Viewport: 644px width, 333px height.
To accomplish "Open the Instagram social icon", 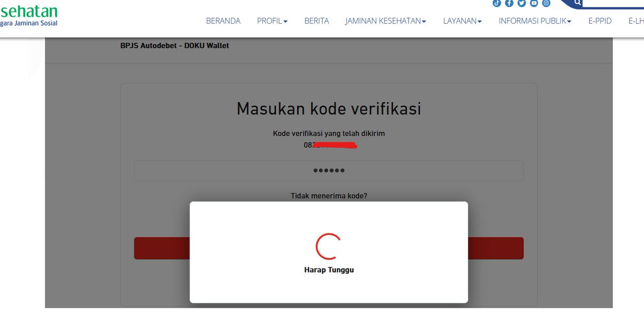I will tap(546, 3).
